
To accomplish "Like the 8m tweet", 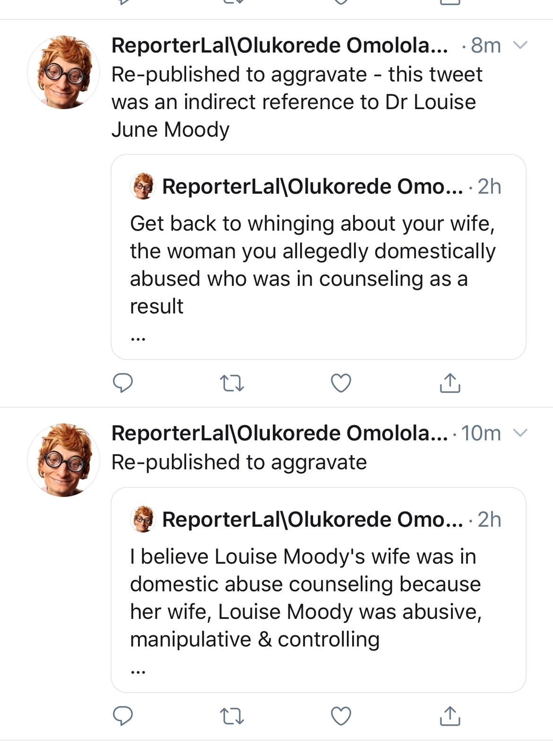I will coord(341,383).
